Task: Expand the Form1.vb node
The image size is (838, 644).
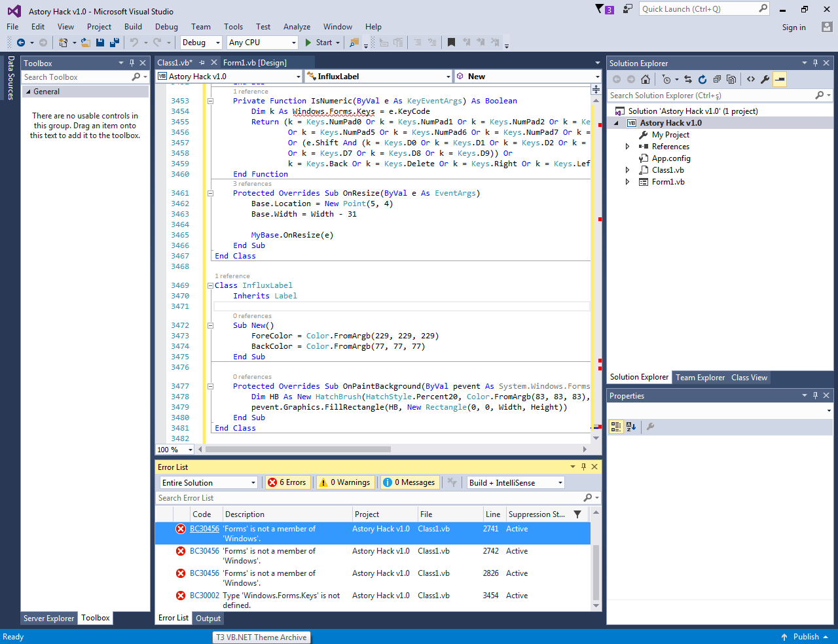Action: [627, 182]
